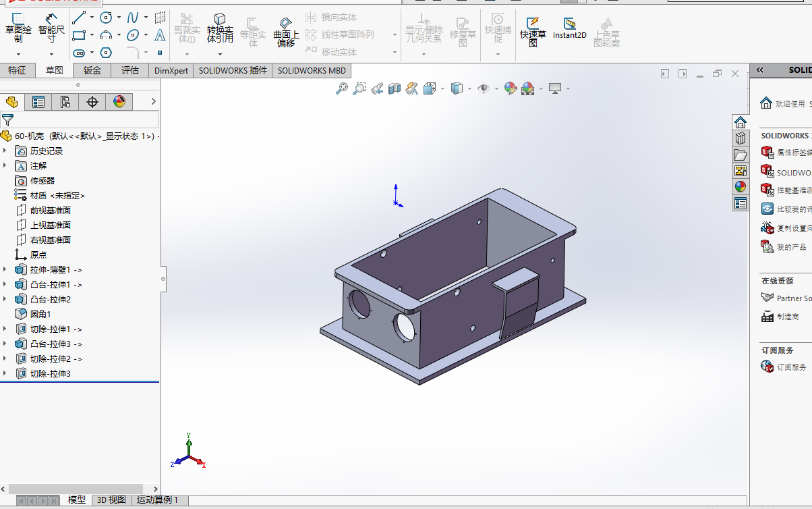Expand the 历史记录 tree node
Image resolution: width=812 pixels, height=509 pixels.
[5, 151]
